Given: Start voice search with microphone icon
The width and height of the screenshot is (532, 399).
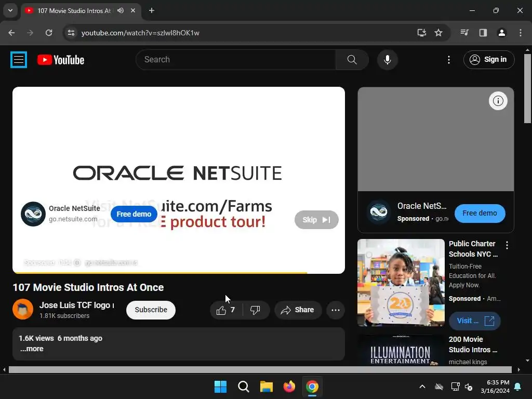Looking at the screenshot, I should 387,60.
